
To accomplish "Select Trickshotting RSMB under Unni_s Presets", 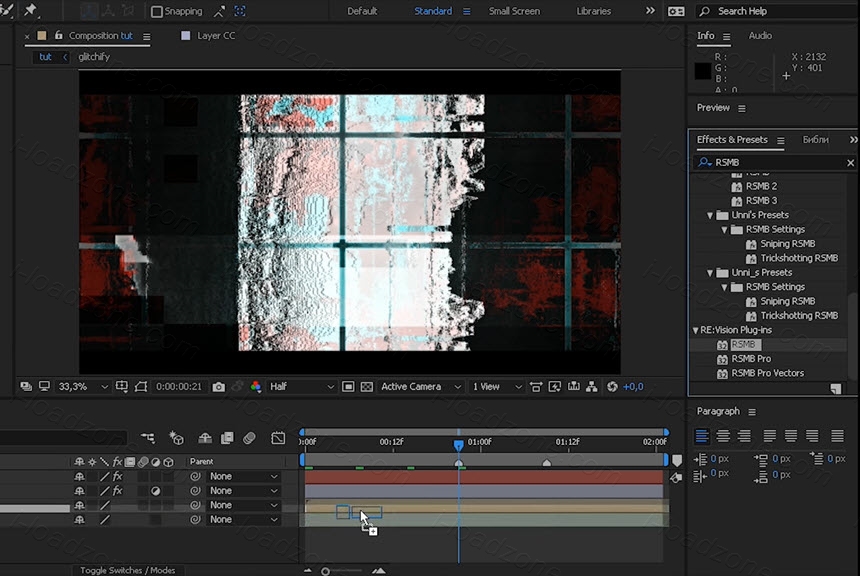I will [799, 316].
